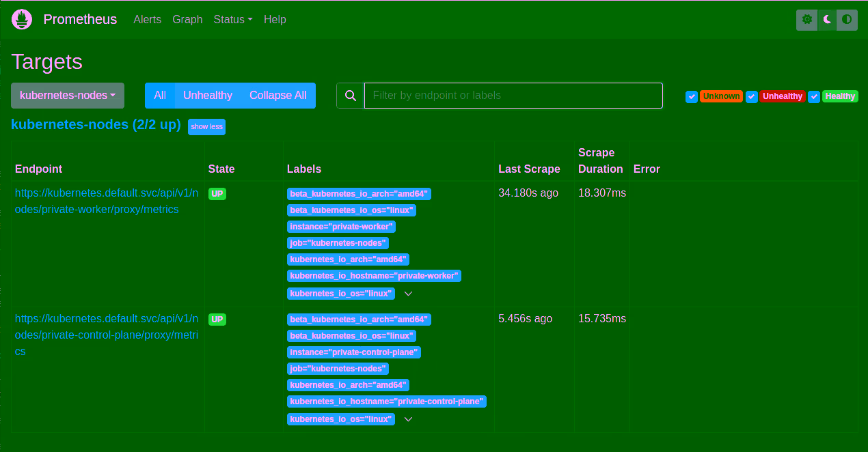Screen dimensions: 868x452
Task: Switch to dark theme using the moon icon
Action: 826,20
